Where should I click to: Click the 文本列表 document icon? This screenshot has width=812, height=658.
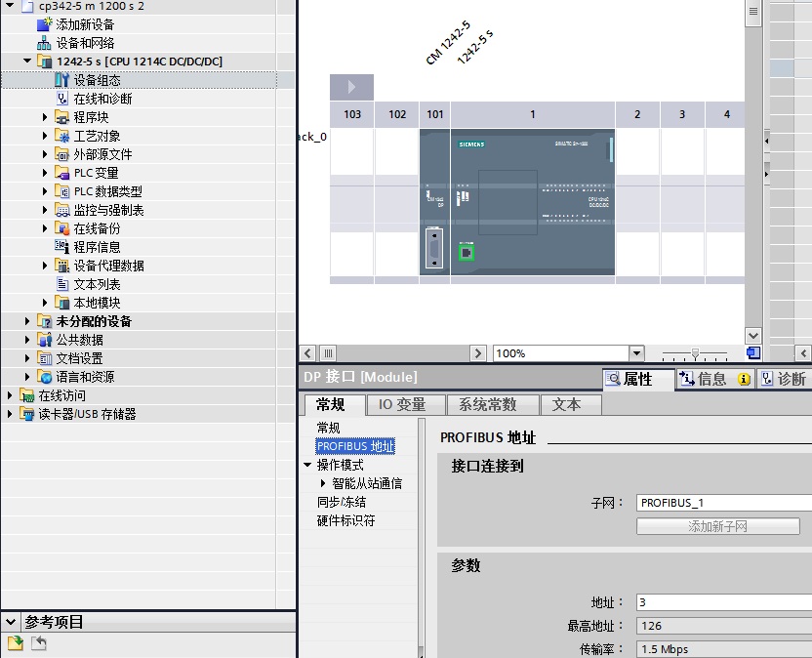pyautogui.click(x=62, y=284)
